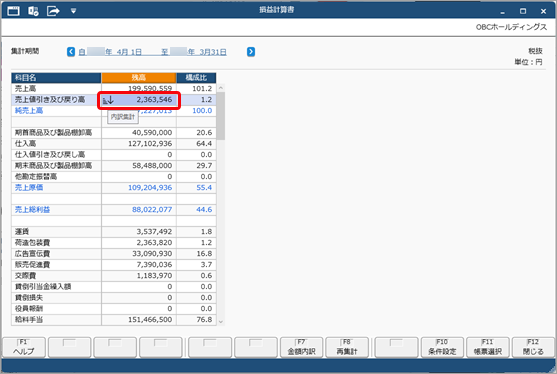Viewport: 557px width, 374px height.
Task: Click F12 閉じる button
Action: pyautogui.click(x=533, y=347)
